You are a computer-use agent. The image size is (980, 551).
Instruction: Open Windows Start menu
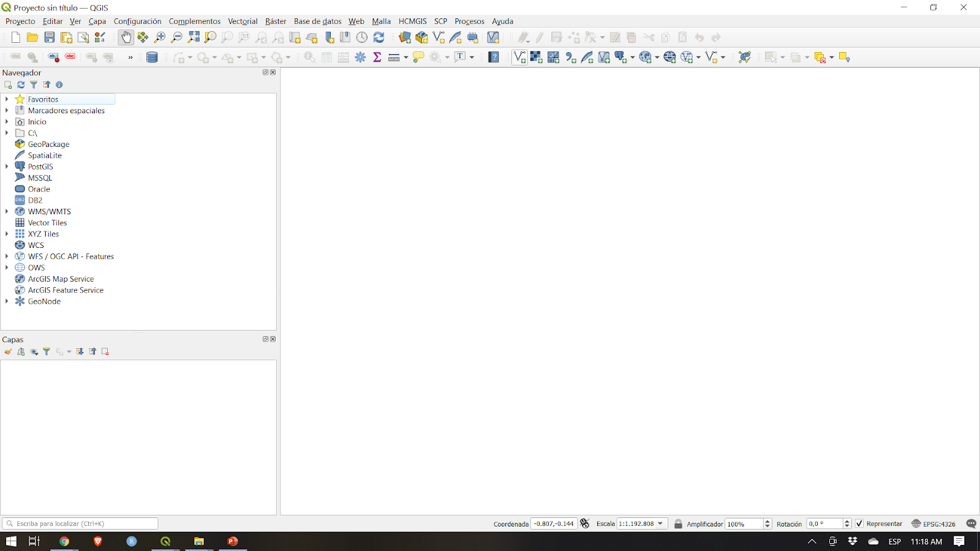pyautogui.click(x=11, y=541)
